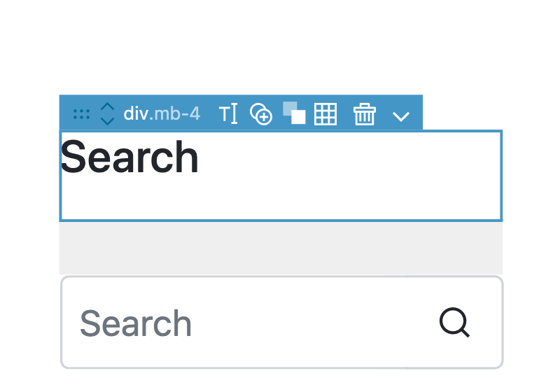
Task: Click the insert element circles-plus icon
Action: coord(261,114)
